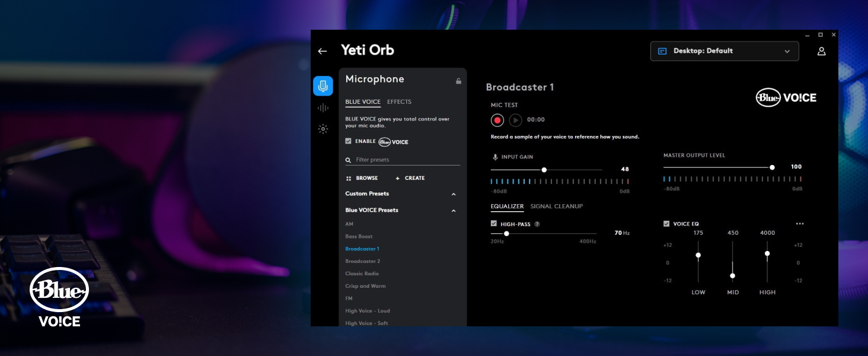Open the lighting settings sidebar icon
Viewport: 868px width, 356px height.
(x=323, y=129)
